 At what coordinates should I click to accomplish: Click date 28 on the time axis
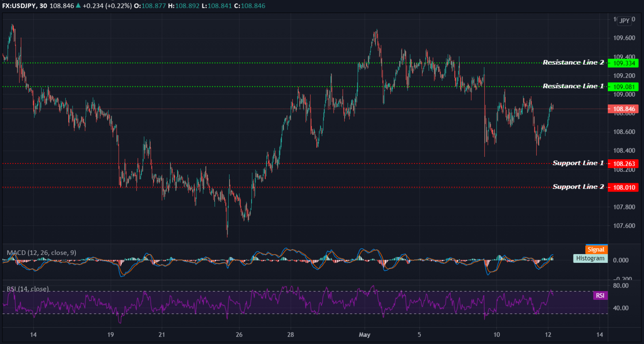[291, 335]
